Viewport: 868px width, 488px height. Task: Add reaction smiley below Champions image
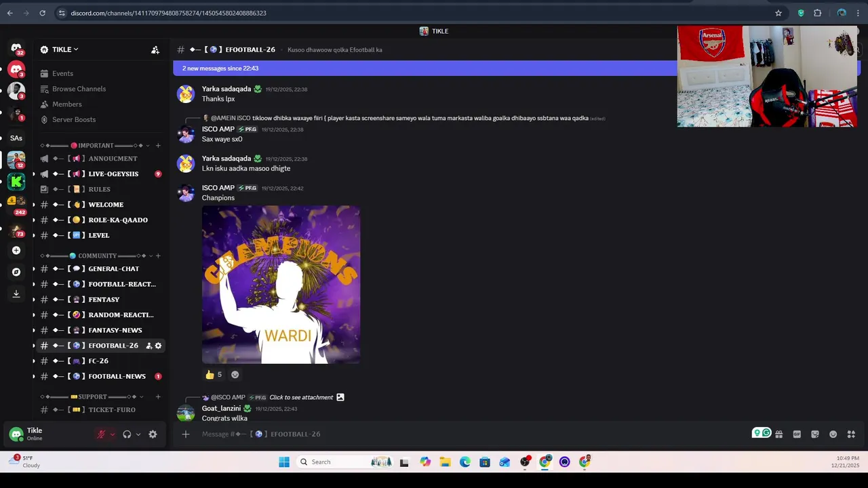click(235, 375)
